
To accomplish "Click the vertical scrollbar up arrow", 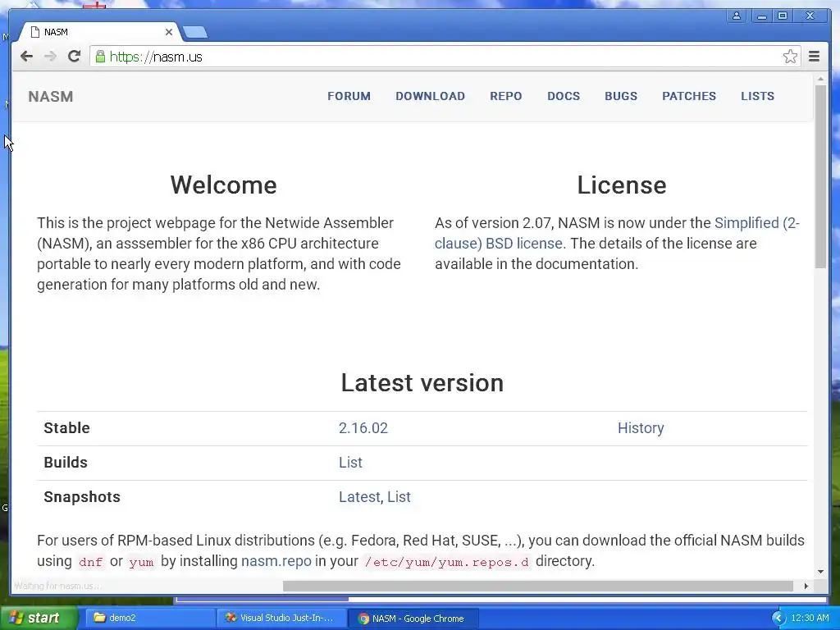I will coord(820,80).
